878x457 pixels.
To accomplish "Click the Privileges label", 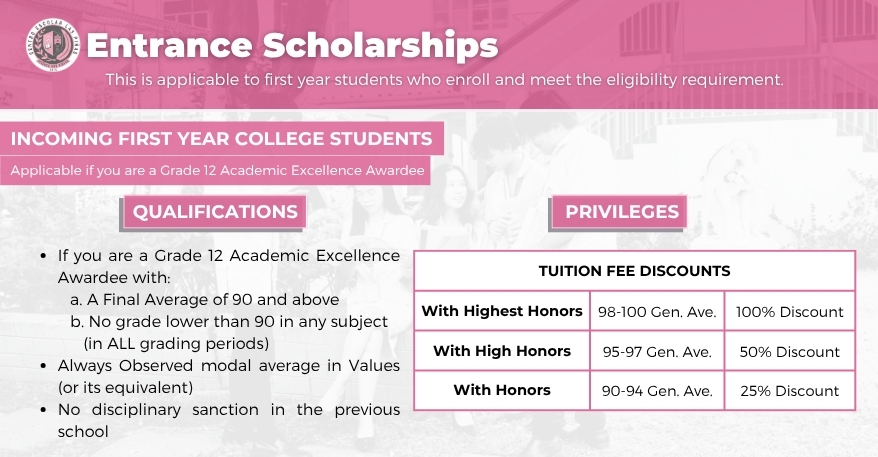I will (622, 212).
